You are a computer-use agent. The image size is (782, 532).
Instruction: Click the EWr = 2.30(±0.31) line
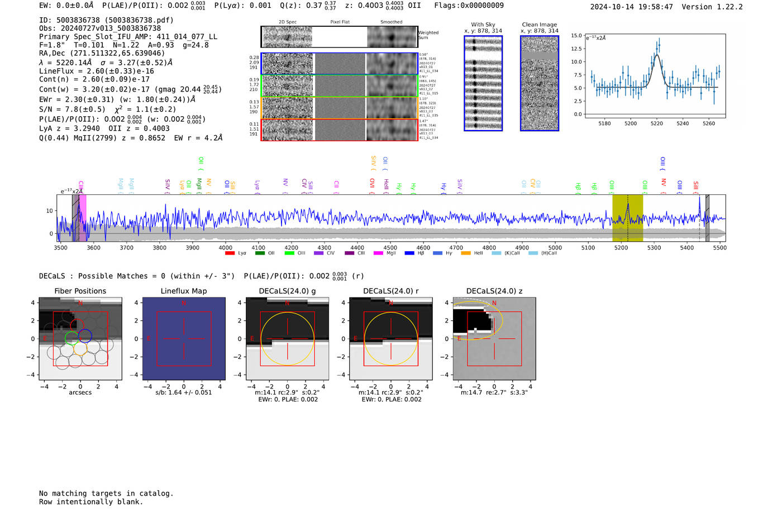117,99
